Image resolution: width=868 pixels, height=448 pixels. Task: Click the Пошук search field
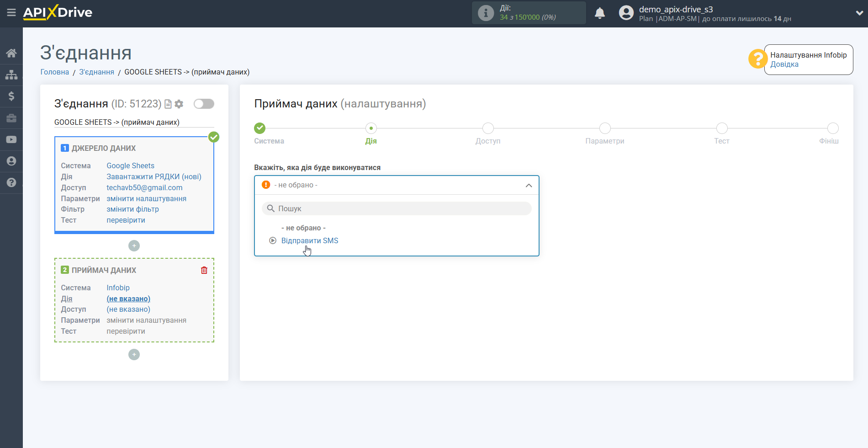coord(397,208)
